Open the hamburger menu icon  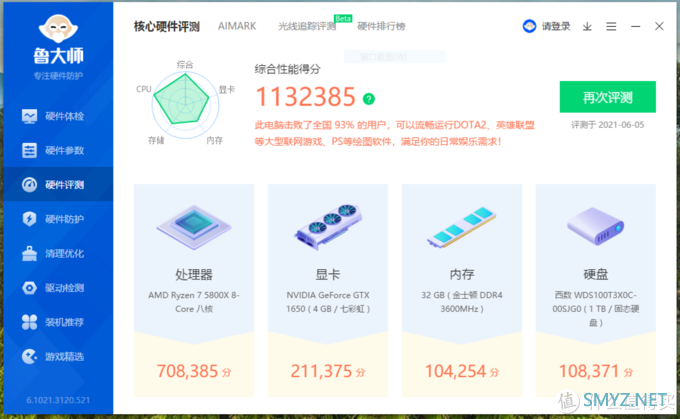(x=611, y=27)
